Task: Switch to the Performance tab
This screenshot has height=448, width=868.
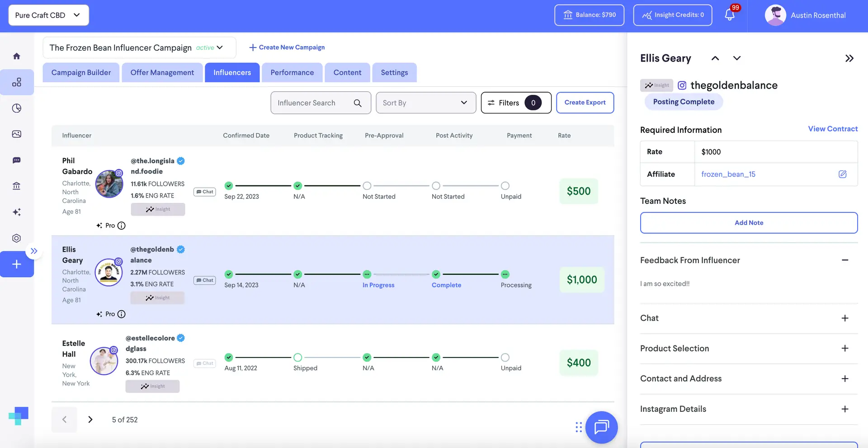Action: click(292, 72)
